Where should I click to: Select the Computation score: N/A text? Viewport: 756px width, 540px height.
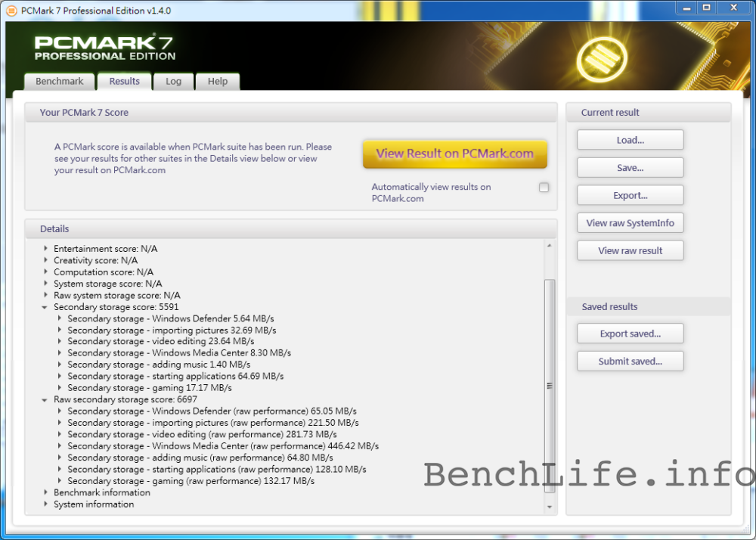click(104, 272)
